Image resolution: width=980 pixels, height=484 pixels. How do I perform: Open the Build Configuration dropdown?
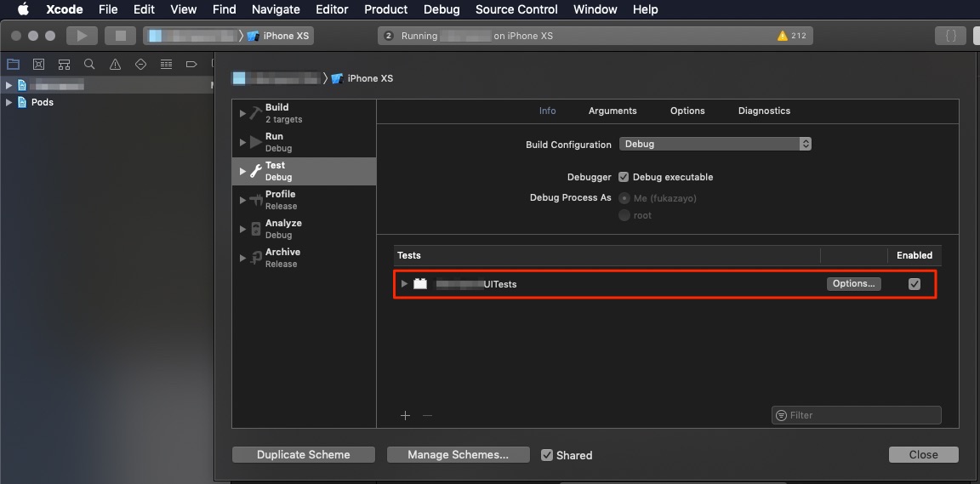715,145
